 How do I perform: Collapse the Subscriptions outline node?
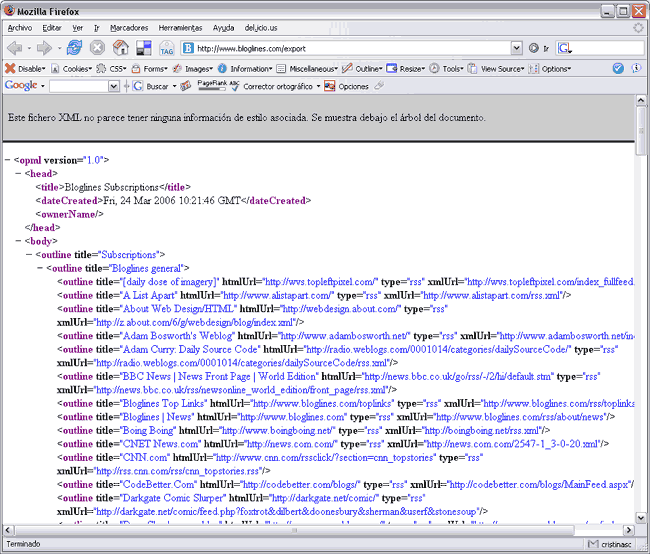coord(29,254)
